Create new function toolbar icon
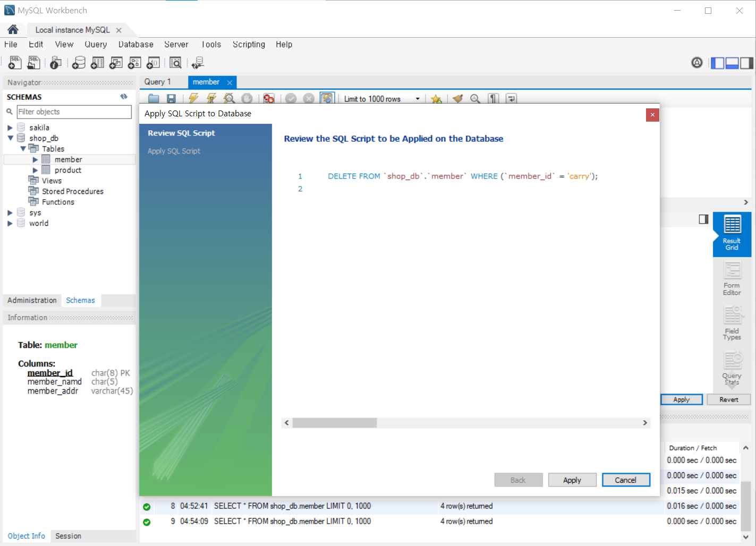 (x=153, y=63)
